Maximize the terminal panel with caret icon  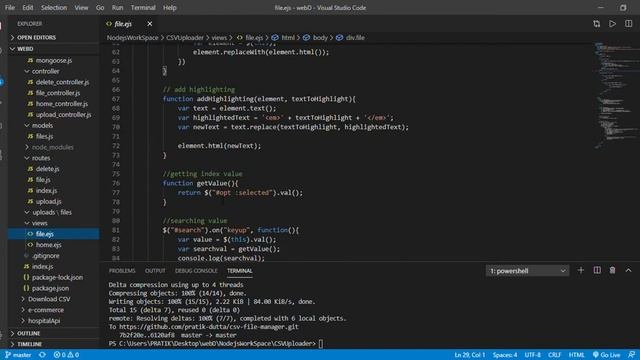[x=628, y=271]
